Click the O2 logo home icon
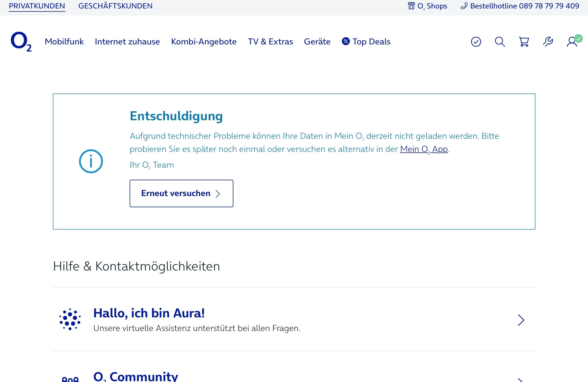Screen dimensions: 588x382 tap(21, 41)
